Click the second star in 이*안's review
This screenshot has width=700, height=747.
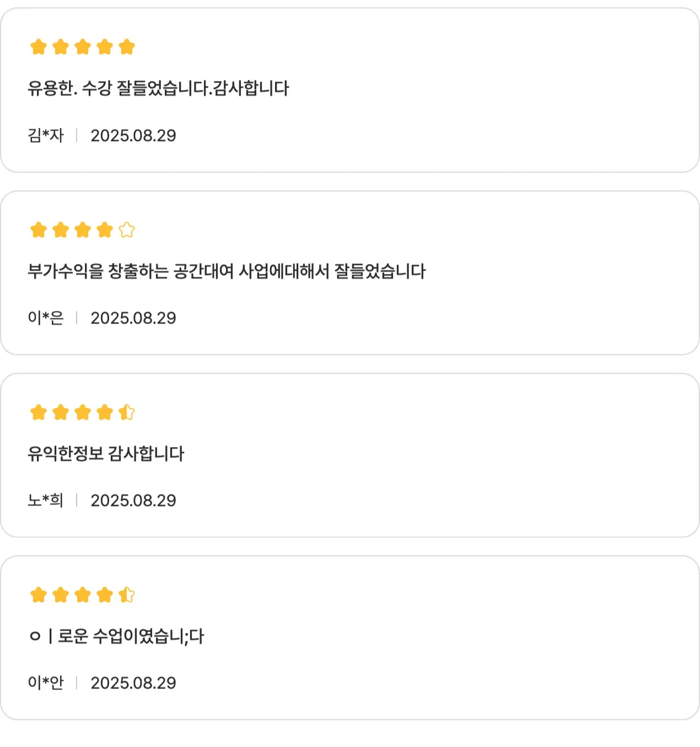pos(61,594)
